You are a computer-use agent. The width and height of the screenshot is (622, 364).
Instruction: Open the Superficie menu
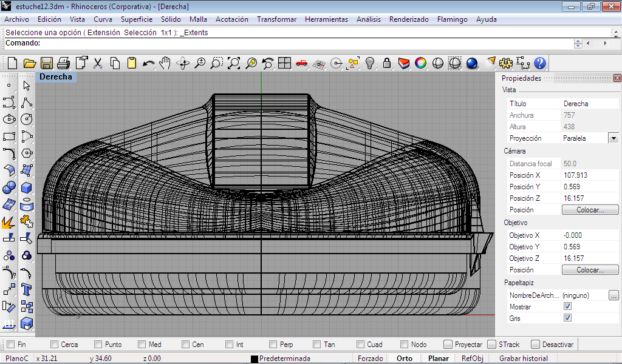pyautogui.click(x=136, y=19)
